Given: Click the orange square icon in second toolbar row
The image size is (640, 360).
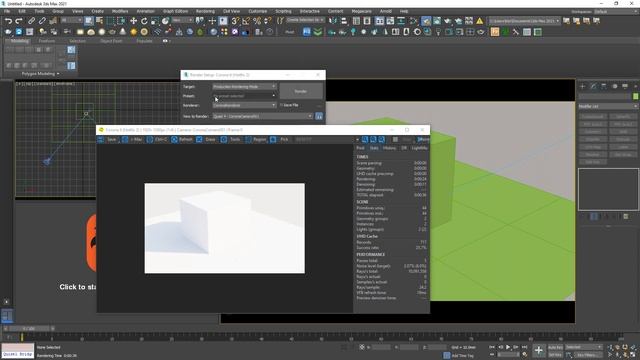Looking at the screenshot, I should click(495, 32).
